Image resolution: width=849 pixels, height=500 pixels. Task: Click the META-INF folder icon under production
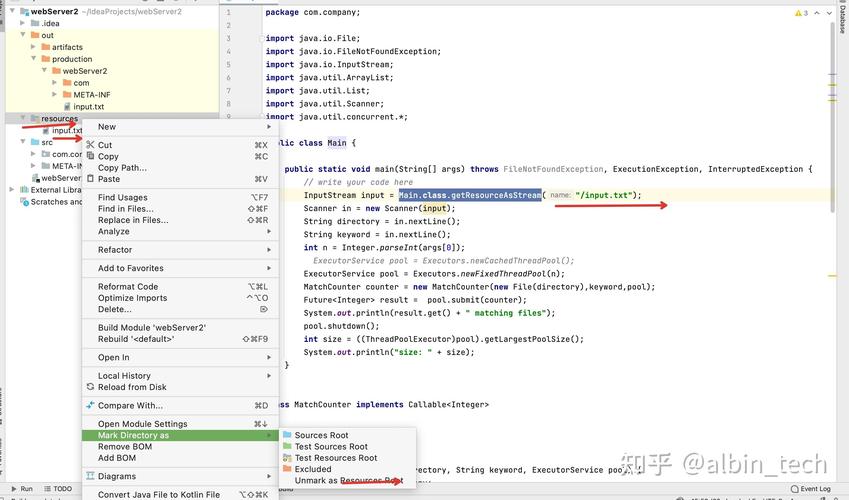pyautogui.click(x=67, y=94)
